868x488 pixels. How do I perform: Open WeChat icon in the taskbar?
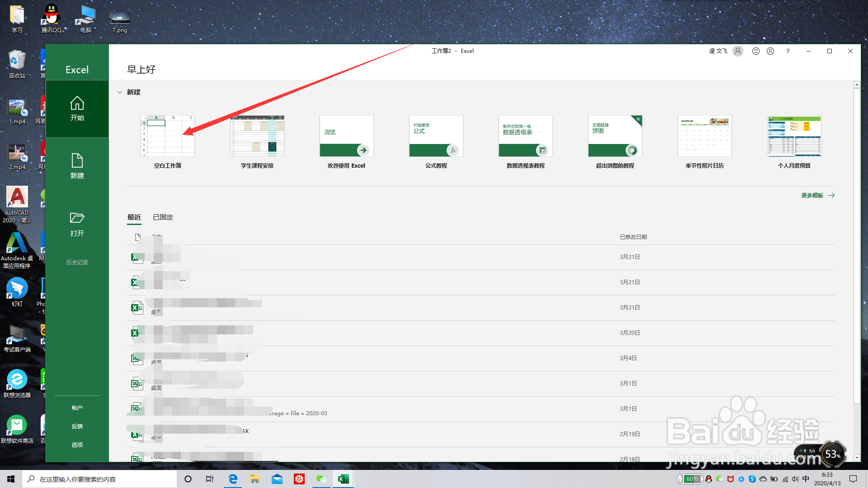pyautogui.click(x=321, y=479)
